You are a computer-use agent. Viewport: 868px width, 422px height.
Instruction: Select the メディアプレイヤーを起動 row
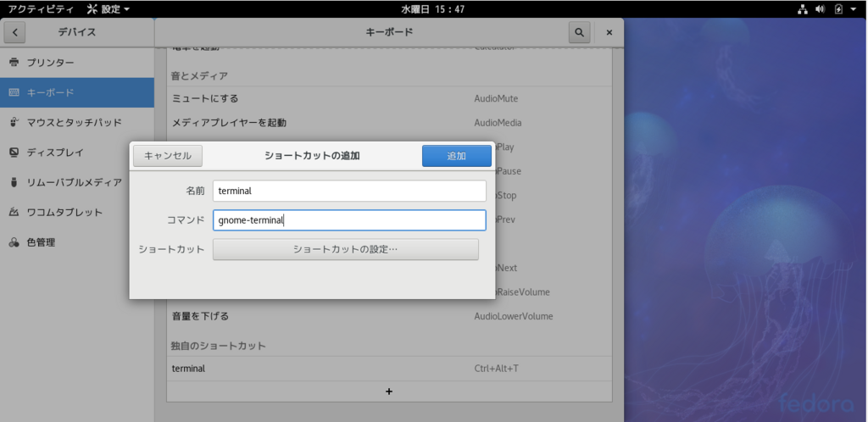pos(389,123)
